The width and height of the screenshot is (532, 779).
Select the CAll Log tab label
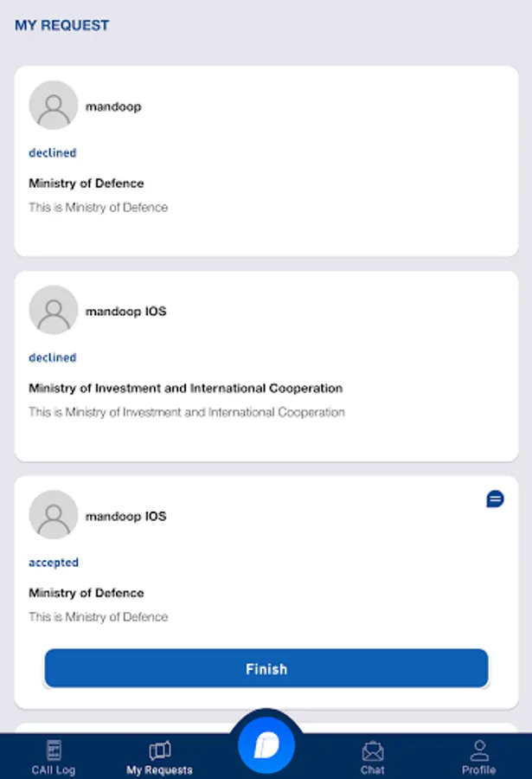coord(54,769)
